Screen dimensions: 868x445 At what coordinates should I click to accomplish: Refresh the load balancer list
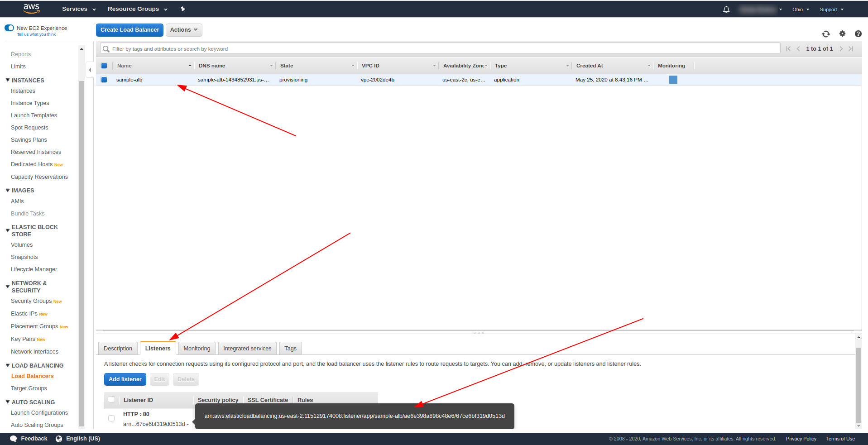click(x=826, y=34)
